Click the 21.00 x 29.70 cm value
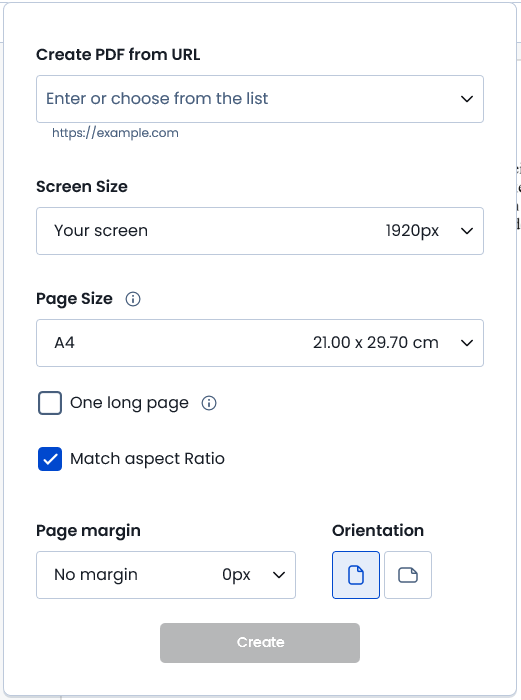Viewport: 521px width, 700px height. pyautogui.click(x=375, y=343)
